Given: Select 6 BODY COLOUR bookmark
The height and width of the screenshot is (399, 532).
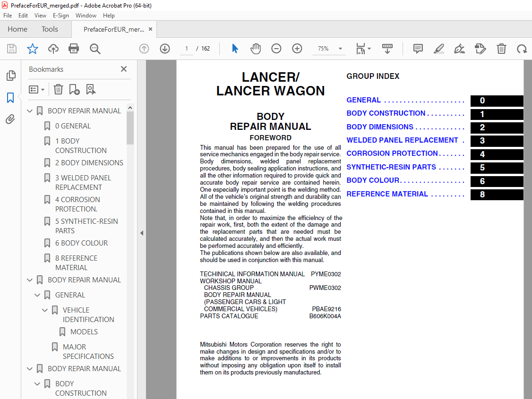Looking at the screenshot, I should [81, 243].
